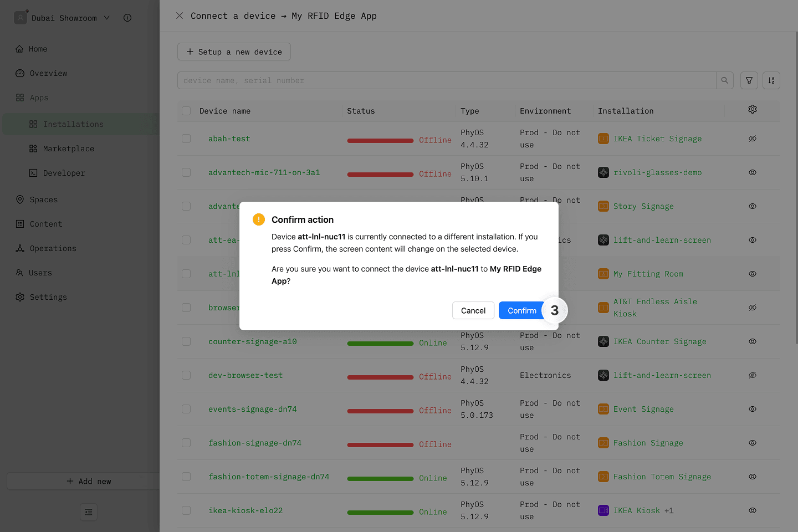
Task: Open IKEA Kiosk installation link
Action: 636,510
